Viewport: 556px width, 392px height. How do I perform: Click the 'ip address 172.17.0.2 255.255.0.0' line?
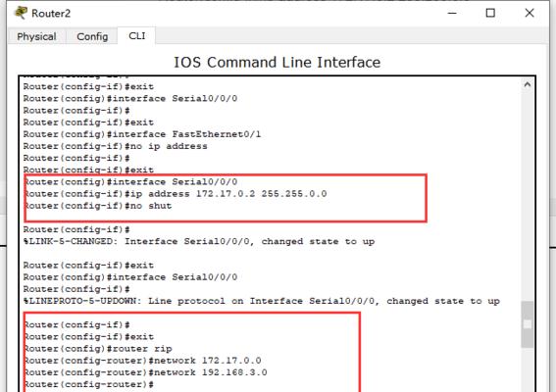tap(176, 194)
